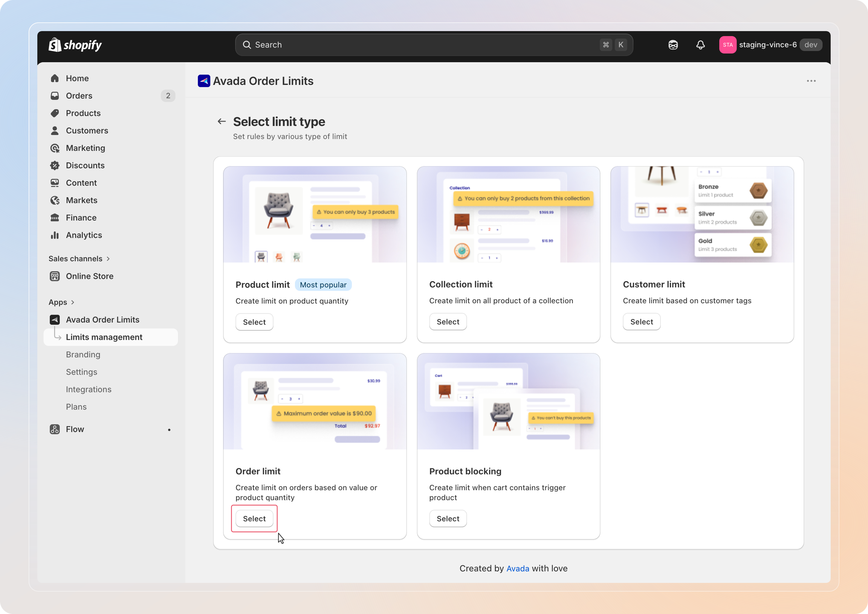Click the Analytics bar chart icon

tap(55, 235)
